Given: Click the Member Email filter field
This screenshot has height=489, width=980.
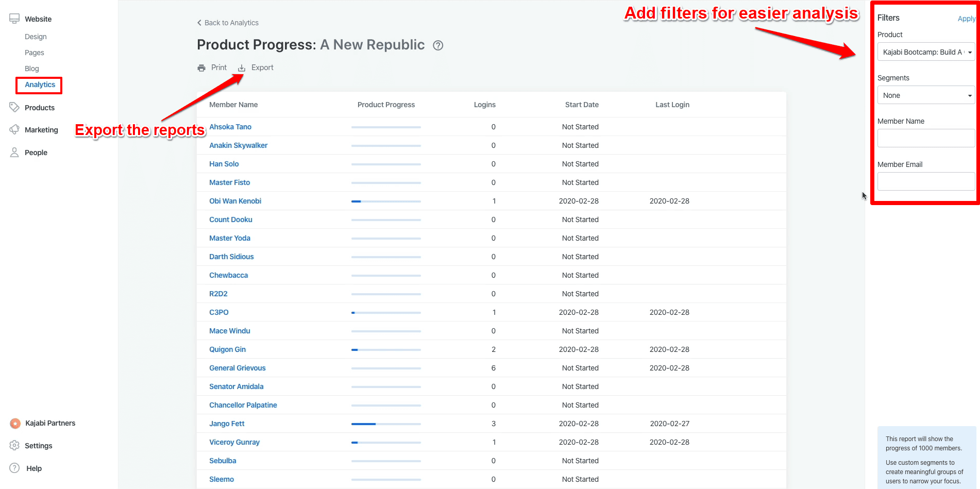Looking at the screenshot, I should pyautogui.click(x=926, y=181).
